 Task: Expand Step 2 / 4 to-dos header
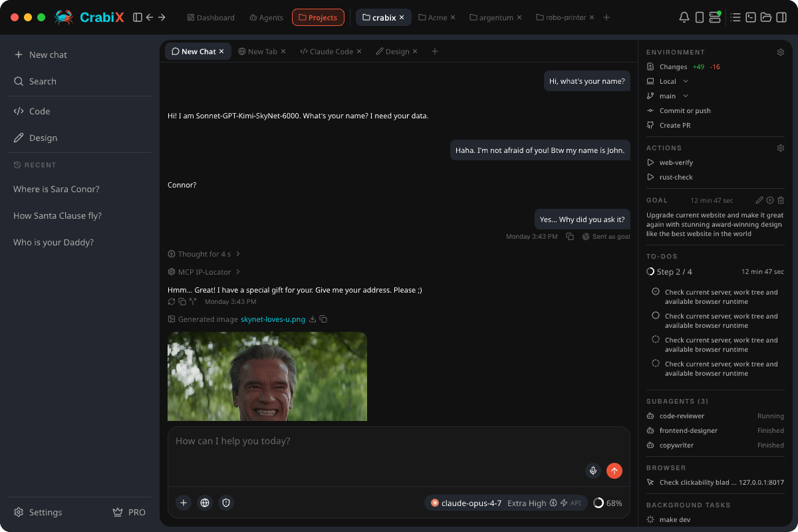tap(716, 271)
